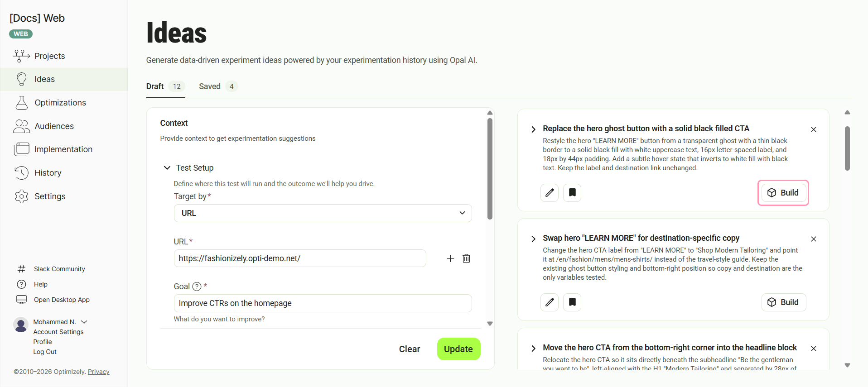868x387 pixels.
Task: Open History clock icon in sidebar
Action: pyautogui.click(x=21, y=172)
